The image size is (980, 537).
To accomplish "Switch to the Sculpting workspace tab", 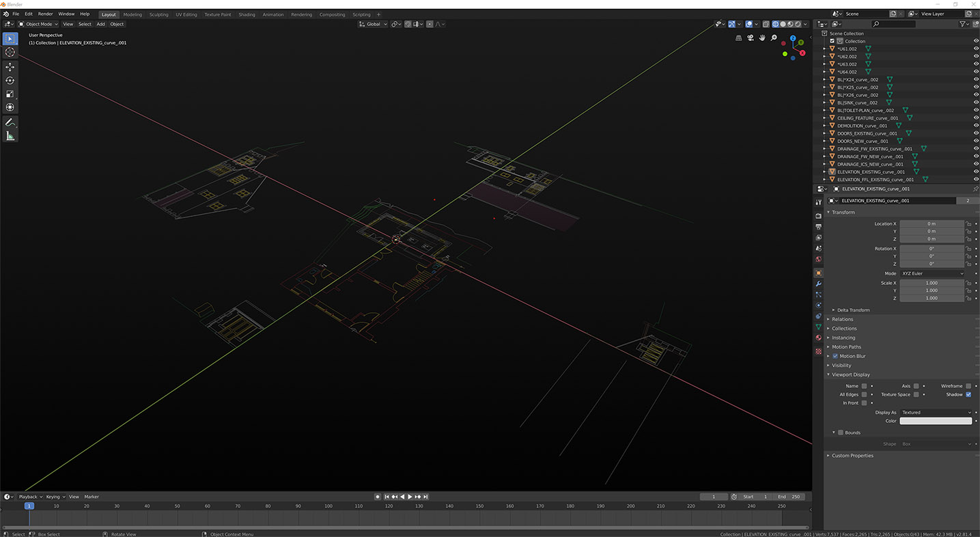I will (x=158, y=14).
